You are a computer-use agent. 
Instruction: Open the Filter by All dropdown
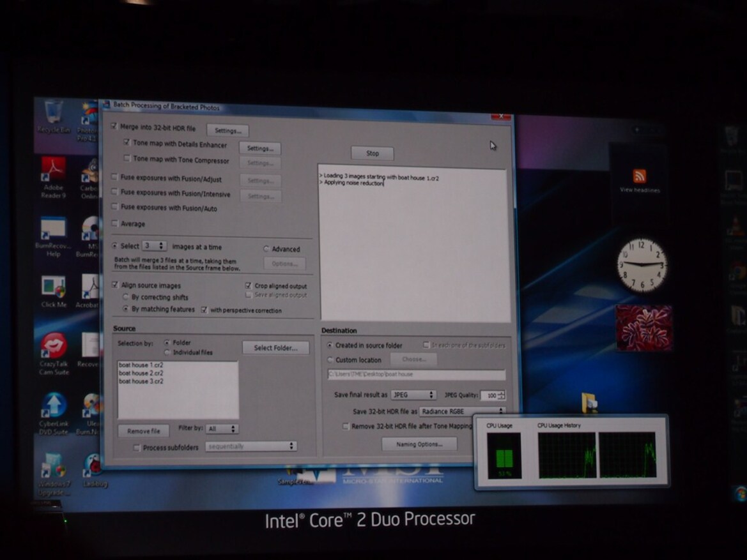coord(222,428)
